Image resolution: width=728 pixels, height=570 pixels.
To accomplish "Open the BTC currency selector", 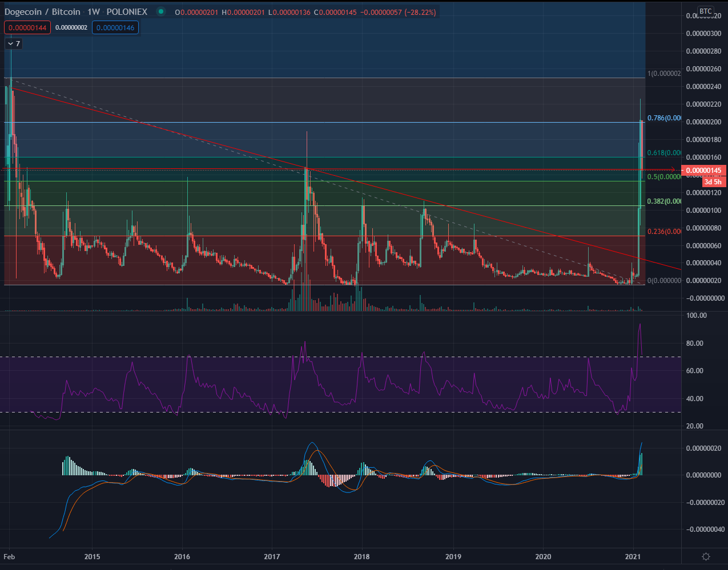I will (x=706, y=11).
